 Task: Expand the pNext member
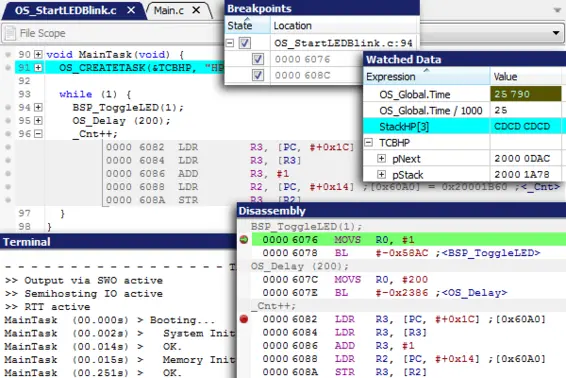click(x=381, y=158)
